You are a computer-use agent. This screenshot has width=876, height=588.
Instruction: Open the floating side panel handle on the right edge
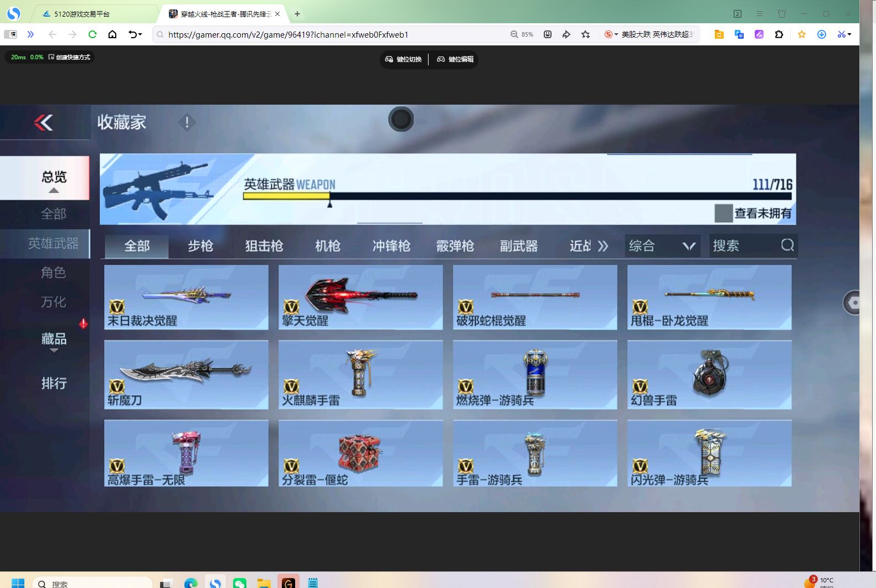point(851,303)
